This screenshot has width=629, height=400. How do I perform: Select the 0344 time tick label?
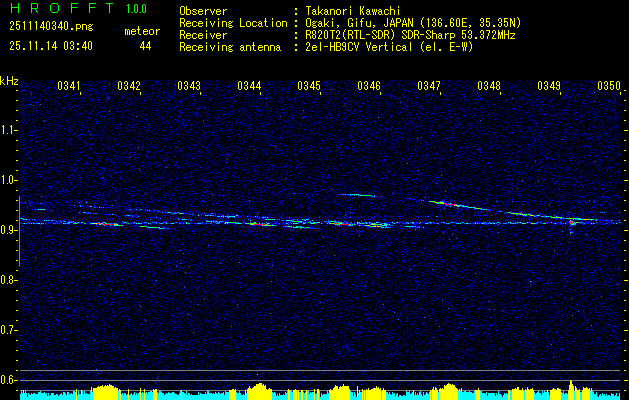249,87
